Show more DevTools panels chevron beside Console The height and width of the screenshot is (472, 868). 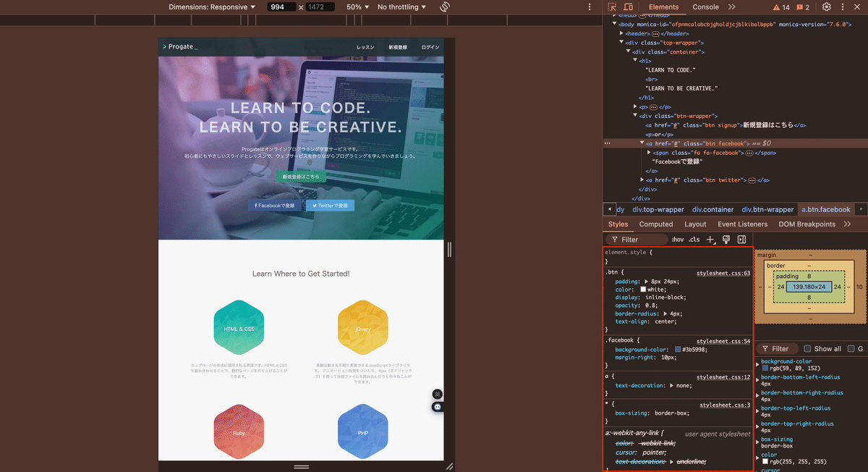point(732,7)
